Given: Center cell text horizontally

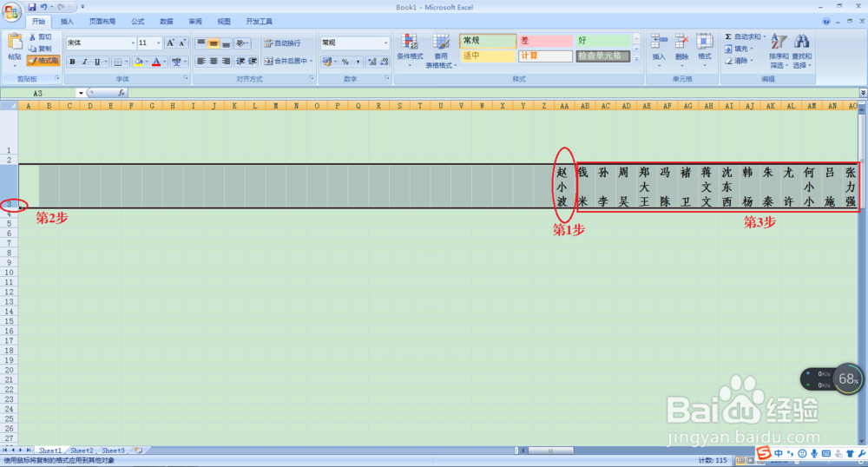Looking at the screenshot, I should pos(214,61).
